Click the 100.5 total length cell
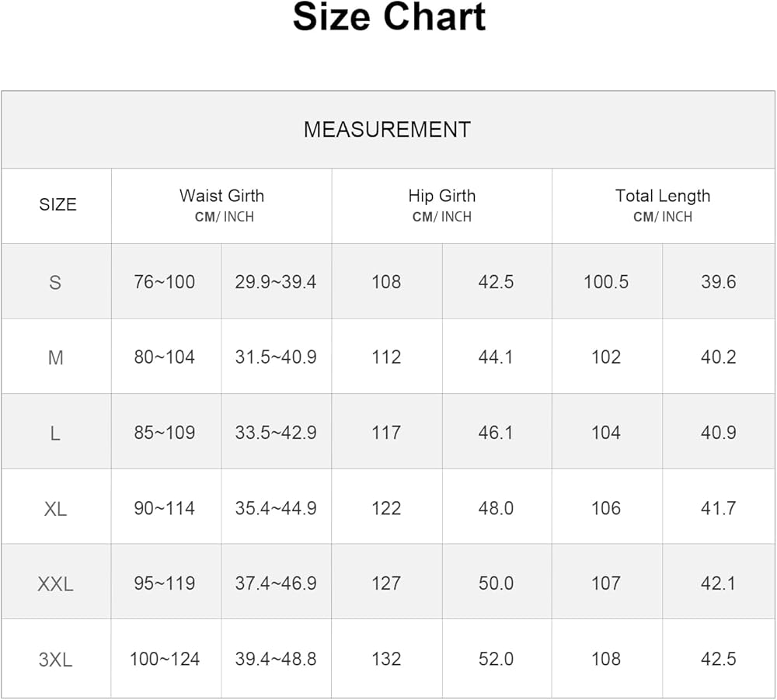Viewport: 777px width, 700px height. pos(606,281)
